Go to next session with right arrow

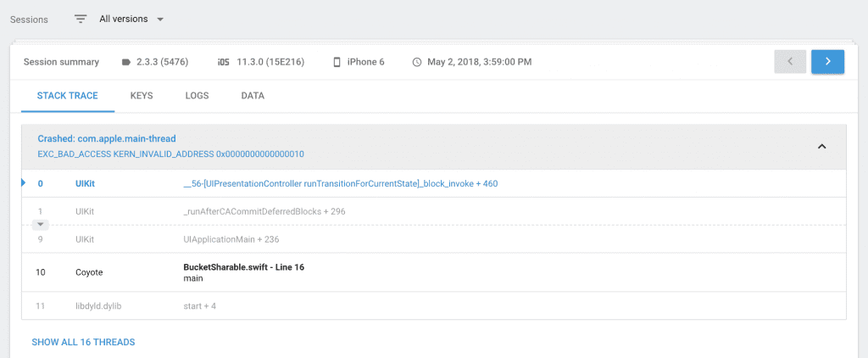click(x=827, y=62)
